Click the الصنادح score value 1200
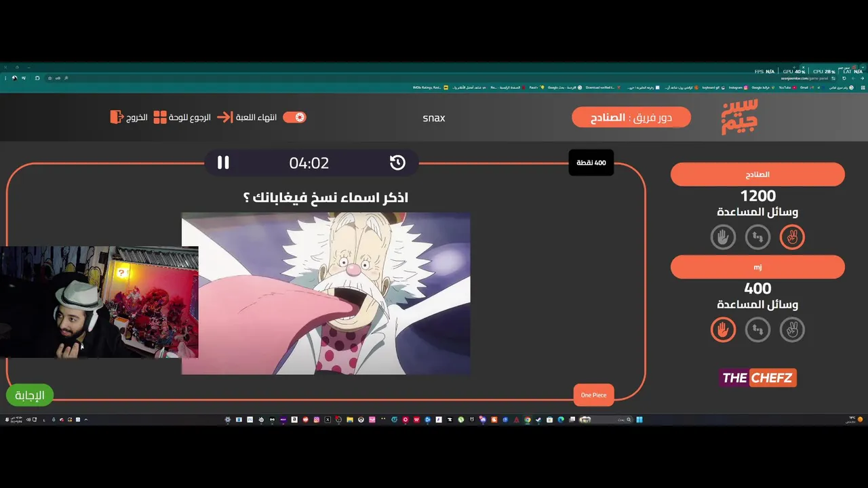Viewport: 868px width, 488px height. [x=757, y=196]
